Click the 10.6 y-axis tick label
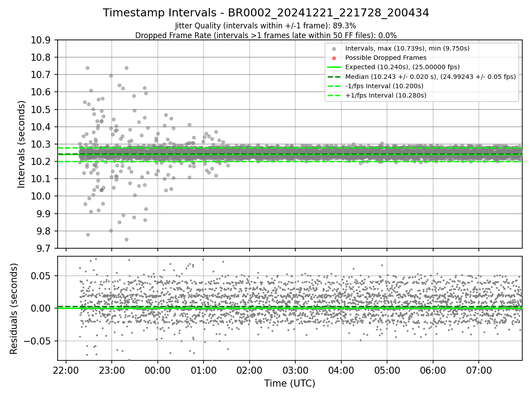The height and width of the screenshot is (399, 532). pyautogui.click(x=42, y=92)
